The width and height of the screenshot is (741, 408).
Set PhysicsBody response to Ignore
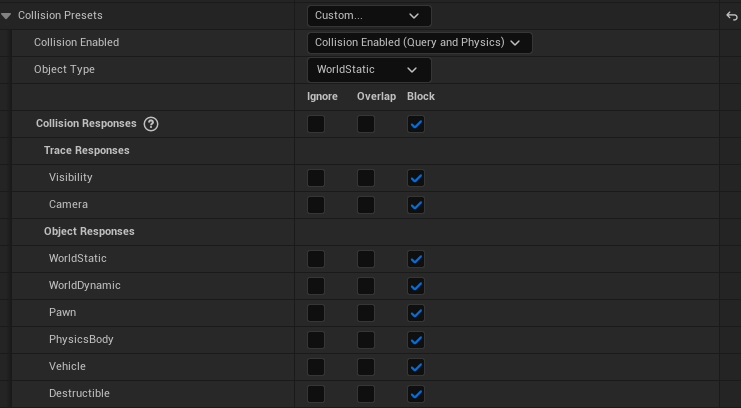316,339
